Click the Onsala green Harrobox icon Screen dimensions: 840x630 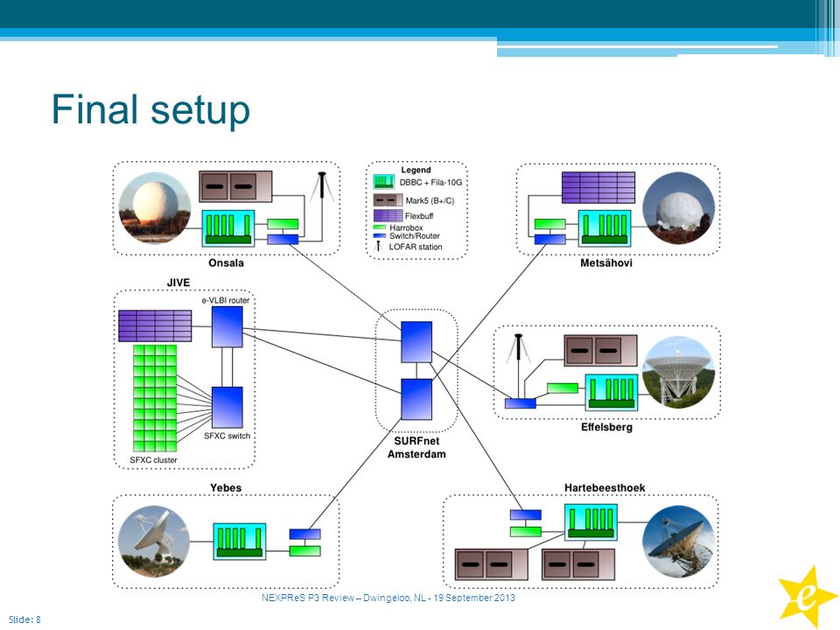click(x=283, y=224)
